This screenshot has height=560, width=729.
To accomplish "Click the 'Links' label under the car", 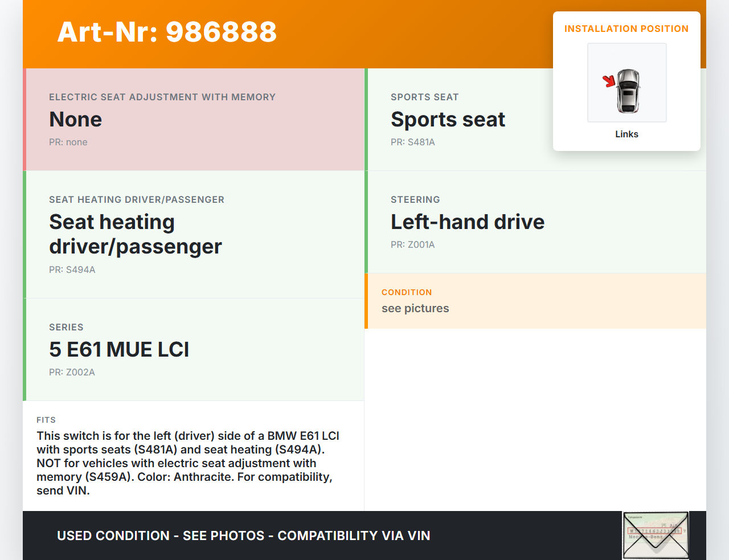I will [626, 134].
